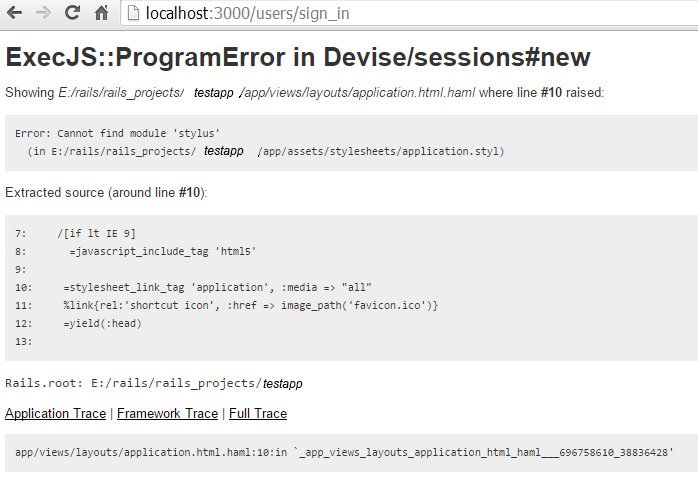Click the browser back arrow
This screenshot has width=698, height=490.
(x=15, y=13)
